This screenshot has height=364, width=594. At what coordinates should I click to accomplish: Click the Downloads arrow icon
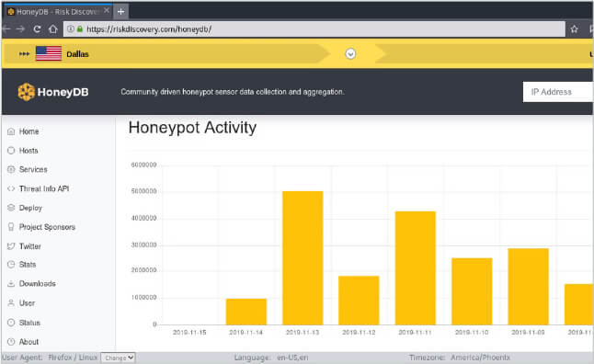coord(11,283)
